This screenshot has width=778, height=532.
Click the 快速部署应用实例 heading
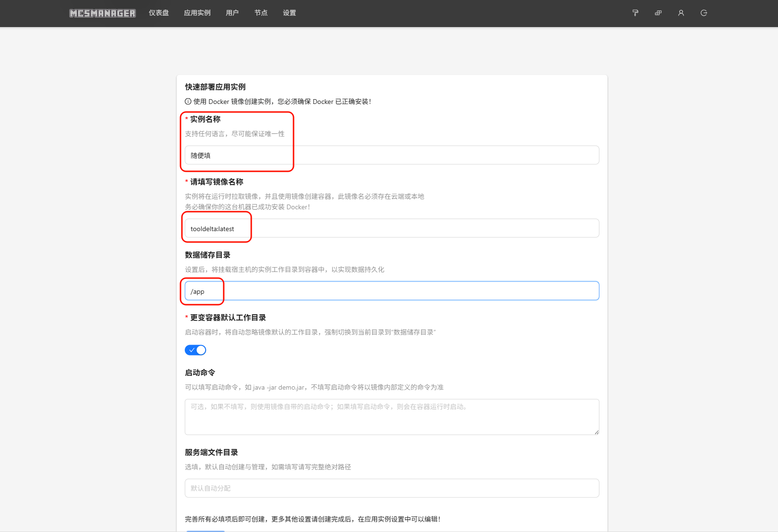coord(215,87)
